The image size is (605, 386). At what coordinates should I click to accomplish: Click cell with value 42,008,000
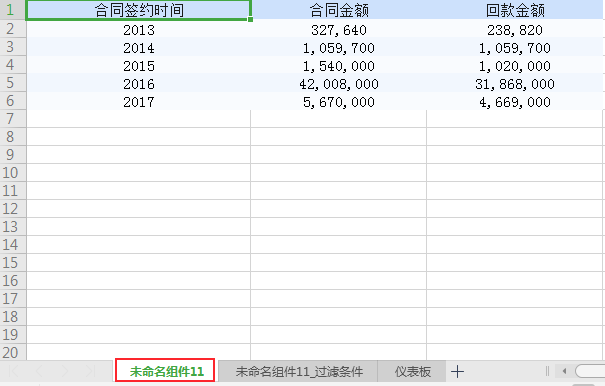click(x=339, y=84)
